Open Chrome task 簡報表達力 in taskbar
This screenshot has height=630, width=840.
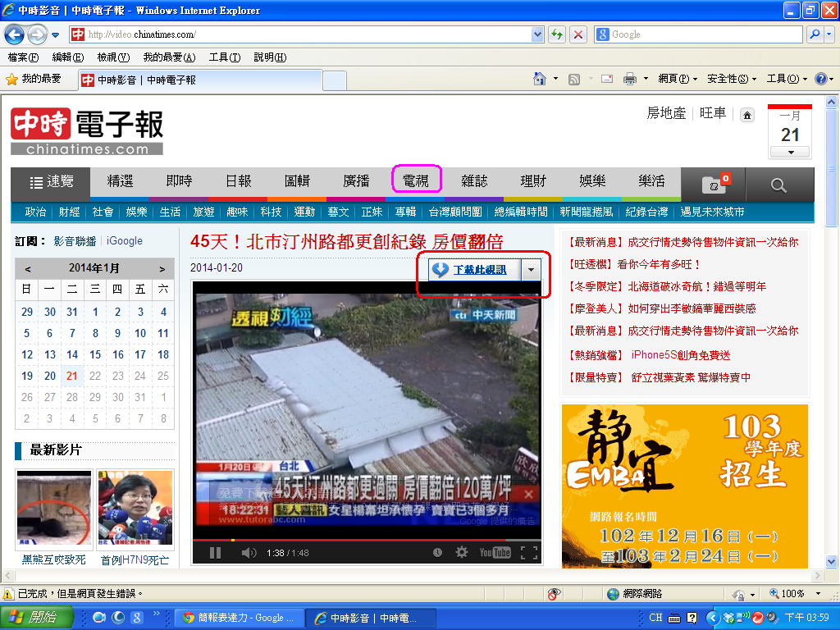tap(240, 618)
